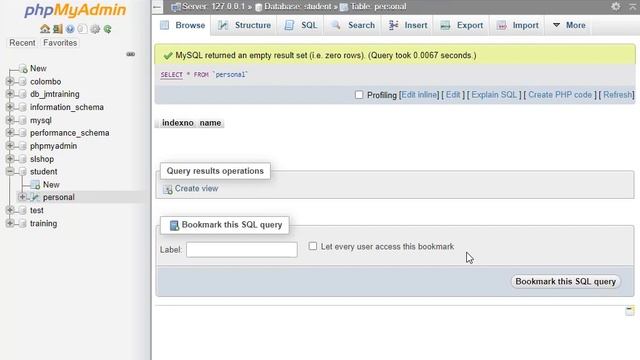Expand the db_jmtraining database node
The image size is (640, 360).
click(x=10, y=94)
